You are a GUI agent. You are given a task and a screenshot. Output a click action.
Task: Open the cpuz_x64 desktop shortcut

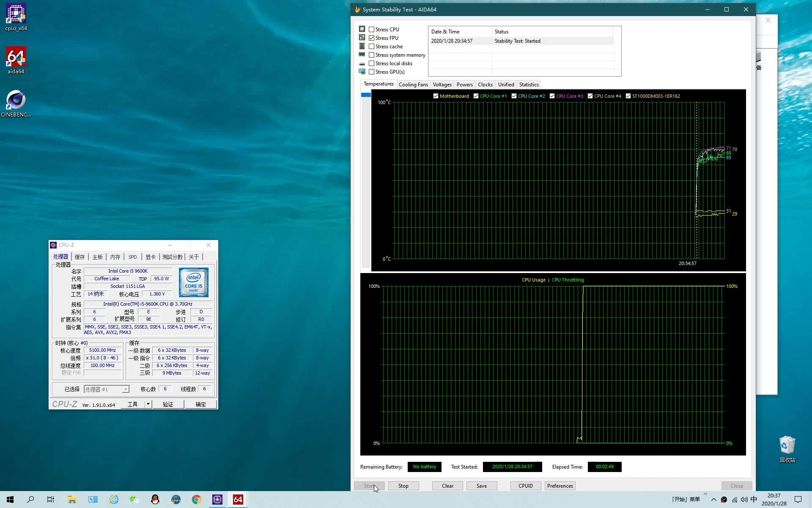[x=16, y=17]
